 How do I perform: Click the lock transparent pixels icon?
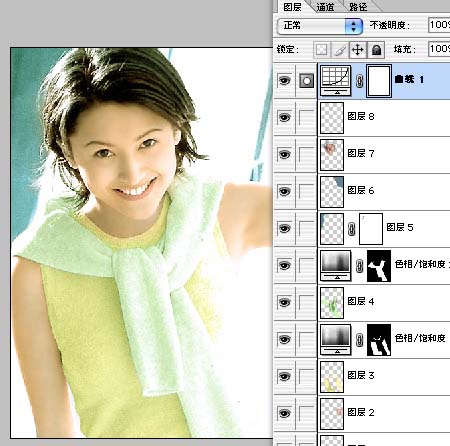[x=321, y=50]
